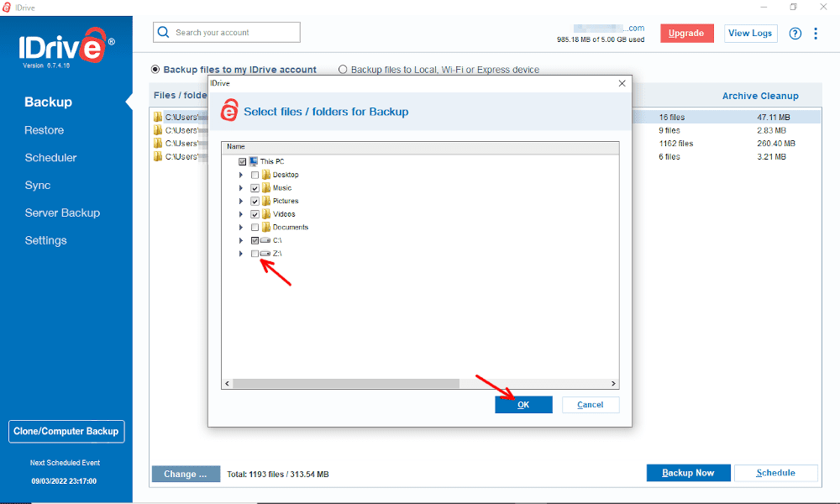Viewport: 840px width, 504px height.
Task: Click the scrollbar left arrow in dialog
Action: [x=227, y=384]
